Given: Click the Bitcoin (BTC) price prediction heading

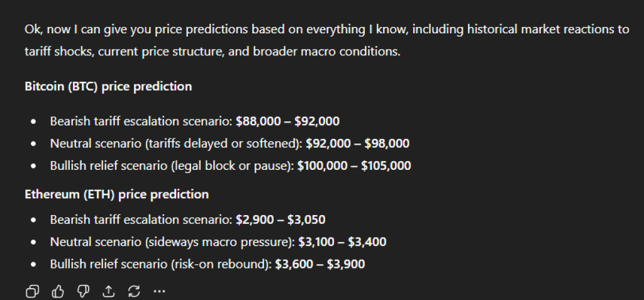Looking at the screenshot, I should (x=108, y=86).
